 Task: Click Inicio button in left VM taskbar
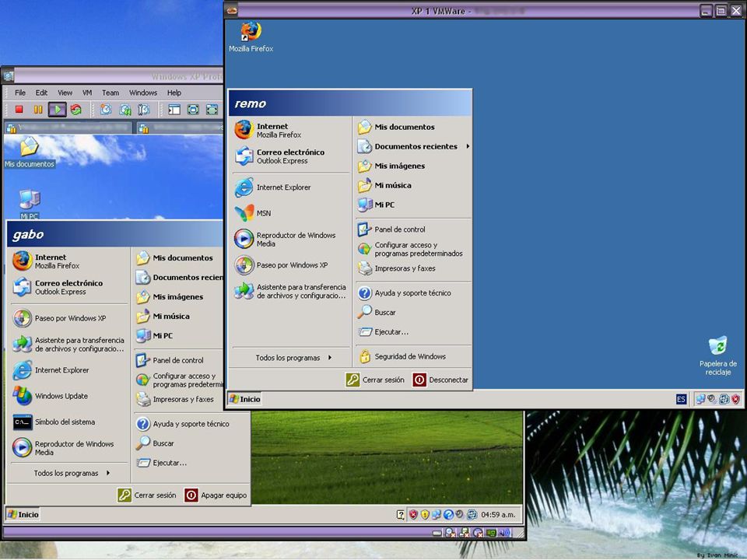pyautogui.click(x=23, y=514)
